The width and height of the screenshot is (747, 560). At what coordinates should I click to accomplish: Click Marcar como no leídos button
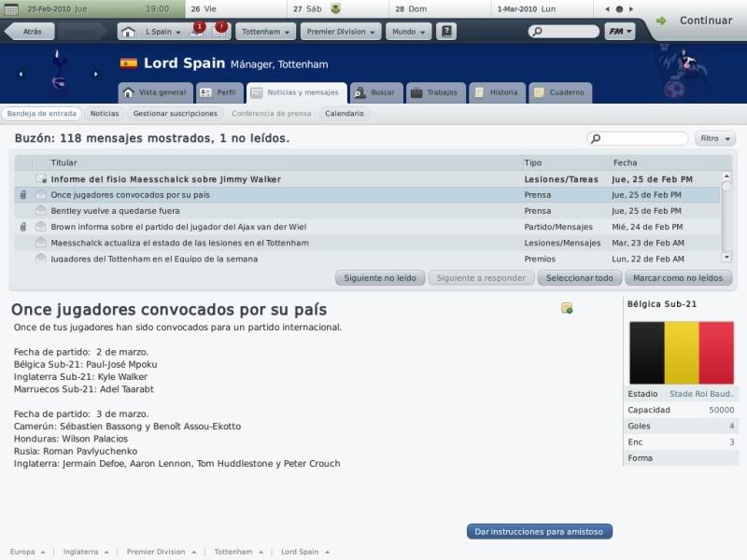(x=678, y=277)
